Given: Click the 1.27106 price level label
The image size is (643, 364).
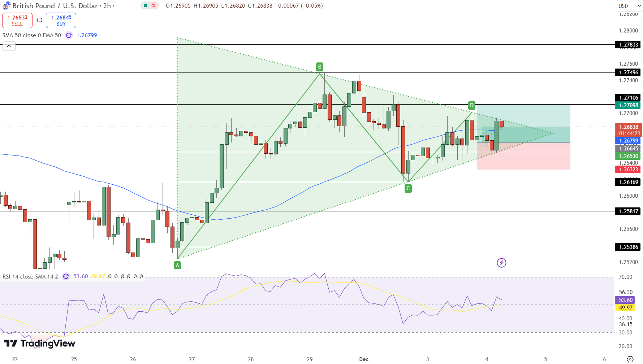Looking at the screenshot, I should tap(629, 98).
